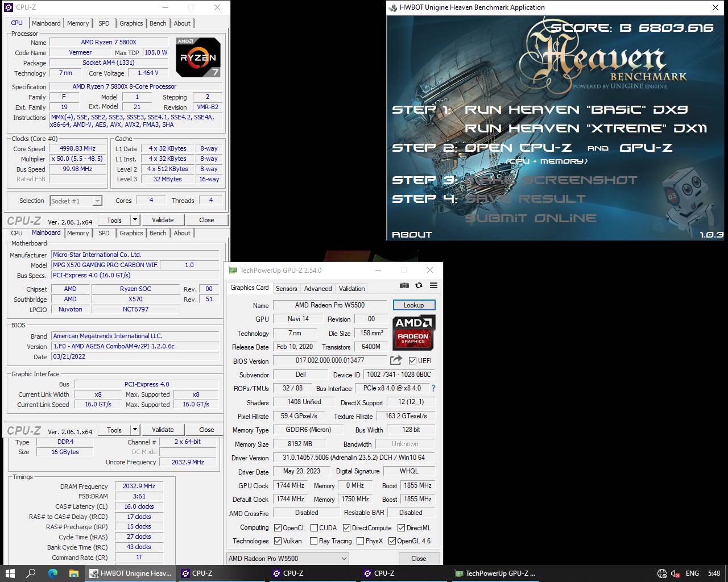Click Validate in Mainboard CPU-Z window
728x582 pixels.
163,430
